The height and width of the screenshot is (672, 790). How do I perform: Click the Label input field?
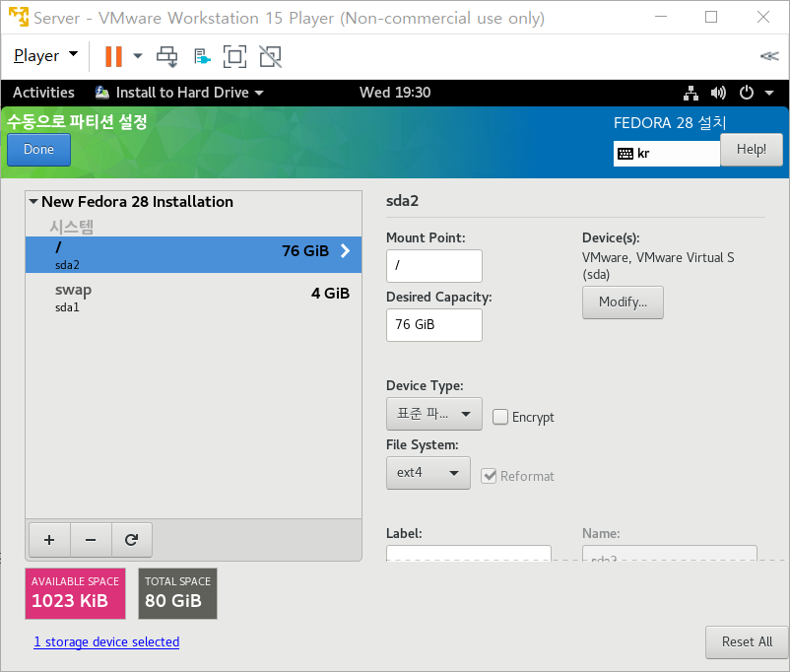(x=469, y=553)
